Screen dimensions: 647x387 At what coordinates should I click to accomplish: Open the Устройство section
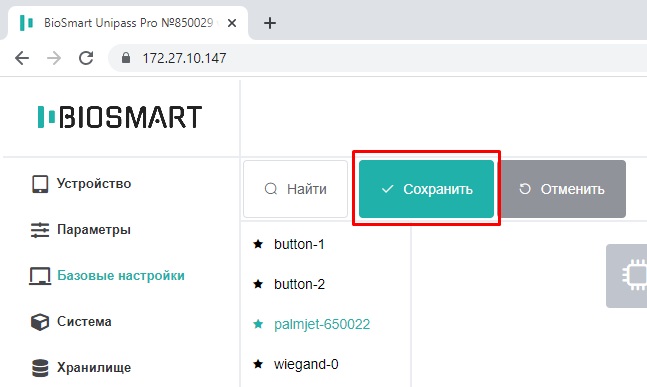[81, 184]
